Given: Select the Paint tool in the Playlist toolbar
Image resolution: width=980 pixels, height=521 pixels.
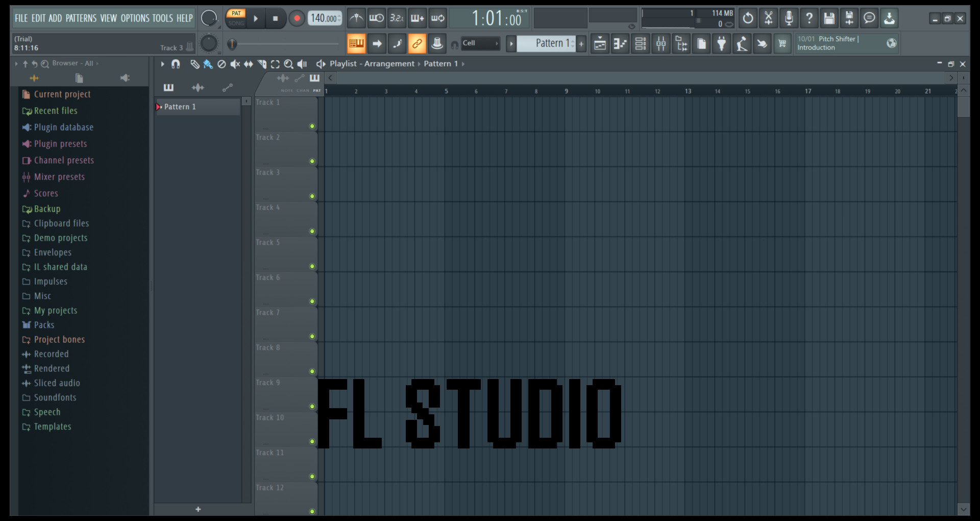Looking at the screenshot, I should click(x=208, y=64).
